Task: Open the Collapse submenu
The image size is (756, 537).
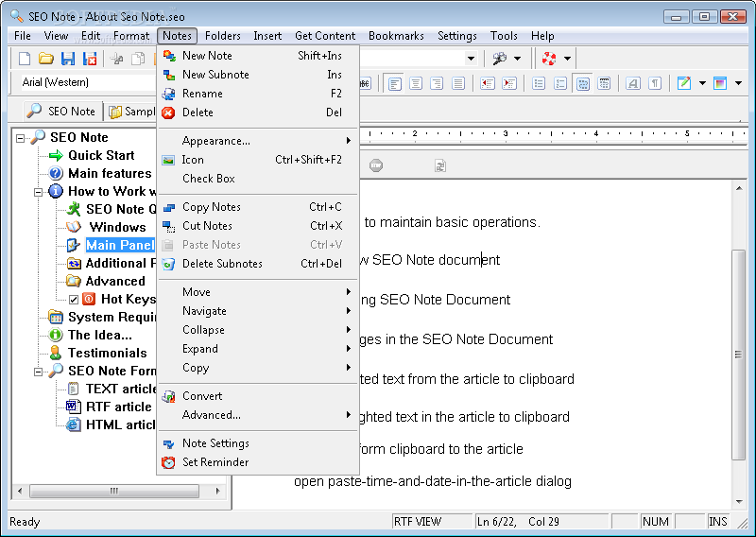Action: tap(259, 330)
